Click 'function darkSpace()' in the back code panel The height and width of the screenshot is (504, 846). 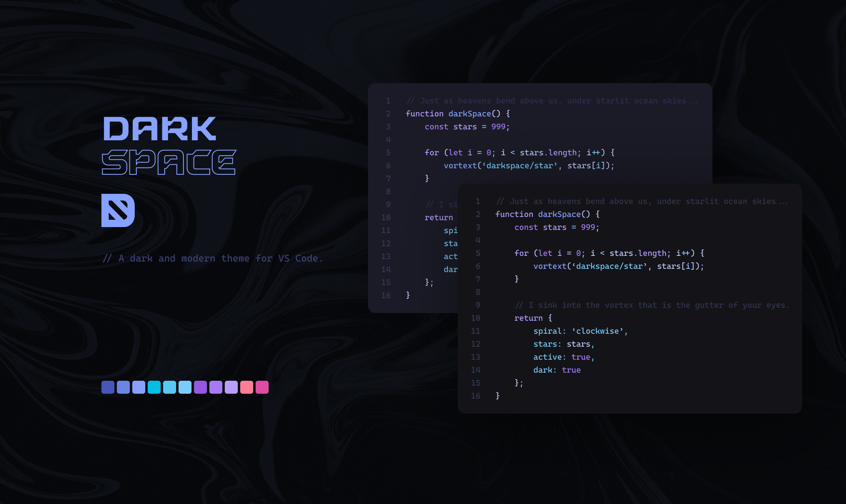click(453, 114)
